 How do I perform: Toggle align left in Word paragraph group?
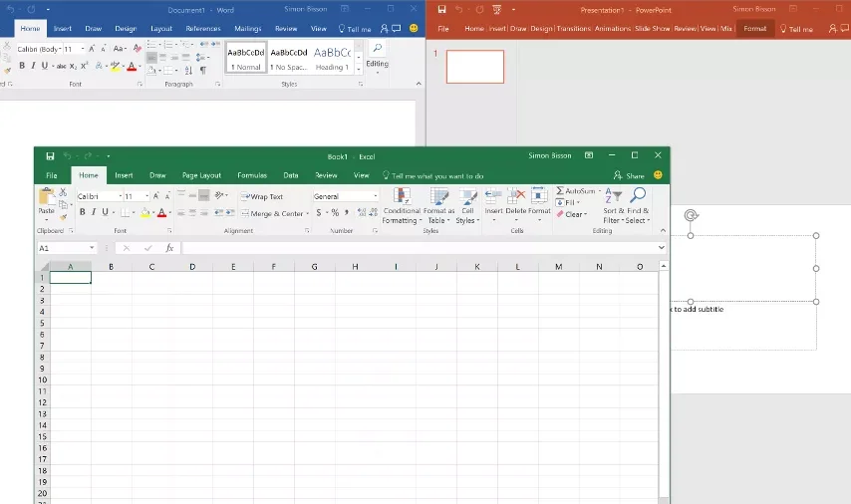point(151,58)
